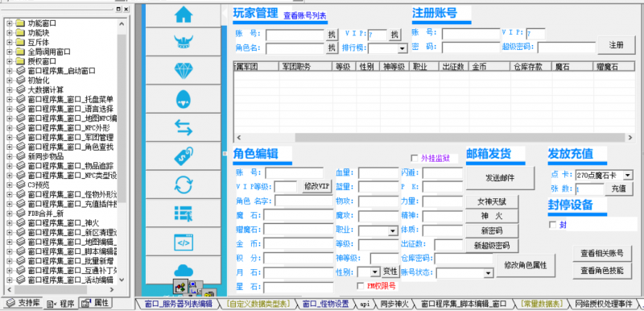644x311 pixels.
Task: Click the 功能块 folder icon
Action: pyautogui.click(x=20, y=33)
